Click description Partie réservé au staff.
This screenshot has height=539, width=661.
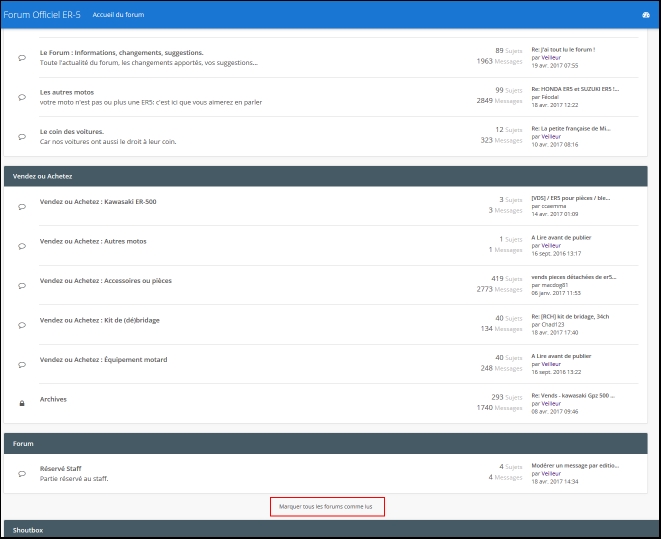click(x=74, y=479)
